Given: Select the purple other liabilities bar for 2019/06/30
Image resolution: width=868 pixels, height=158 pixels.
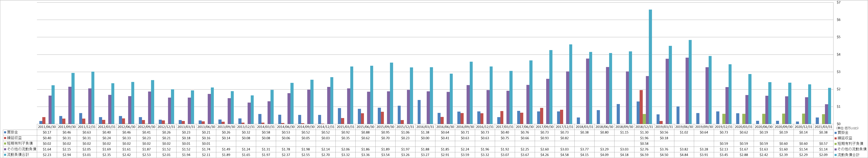Looking at the screenshot, I should pos(687,91).
